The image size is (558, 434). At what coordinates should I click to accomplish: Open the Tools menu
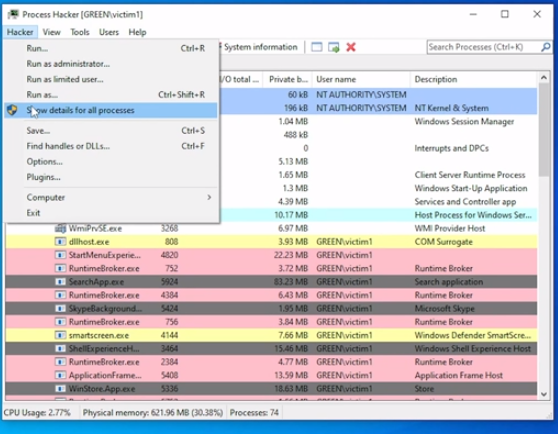click(80, 32)
